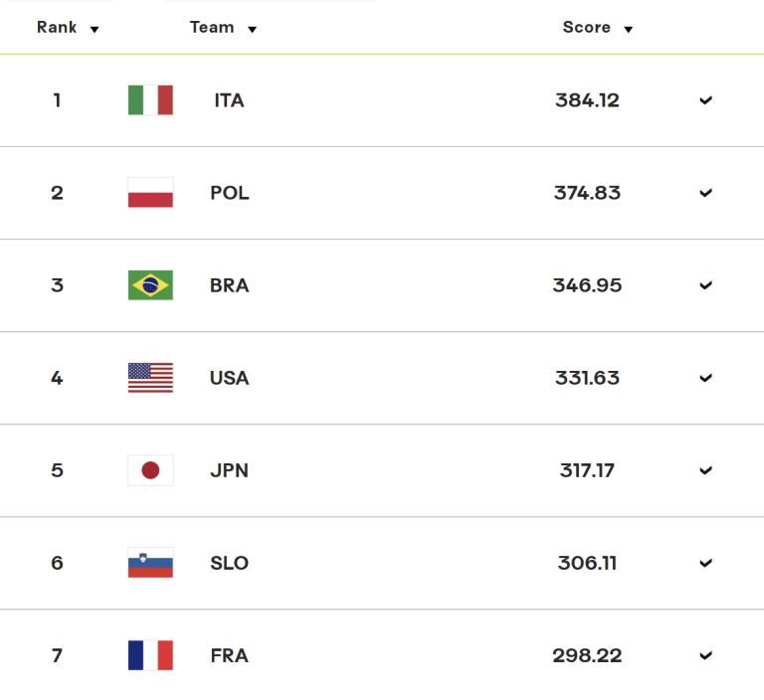Click the Italy flag icon

click(150, 99)
